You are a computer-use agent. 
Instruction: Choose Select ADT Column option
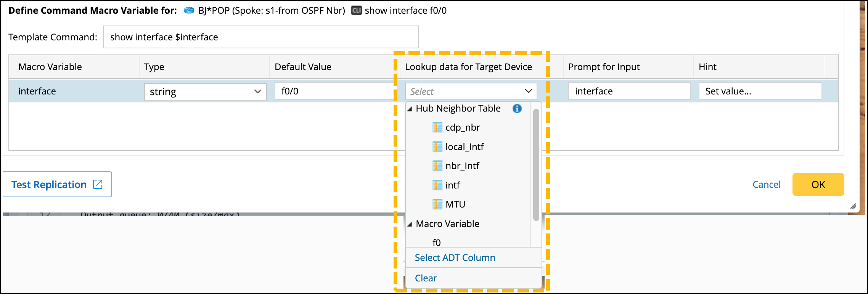[x=455, y=258]
